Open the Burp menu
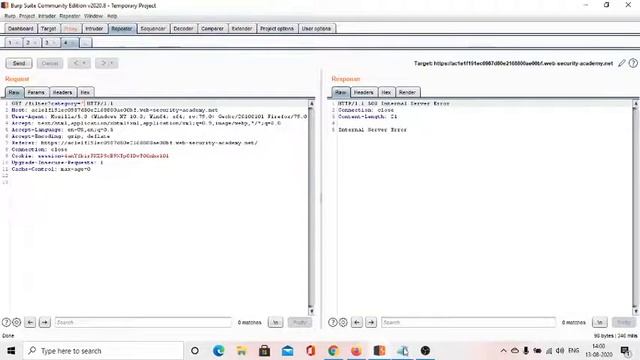This screenshot has width=640, height=360. coord(10,16)
